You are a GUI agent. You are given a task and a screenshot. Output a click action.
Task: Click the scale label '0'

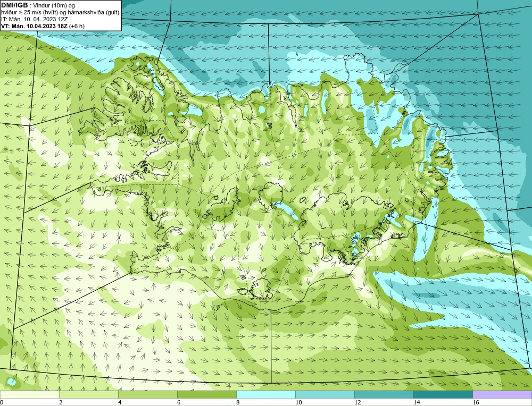pyautogui.click(x=2, y=402)
